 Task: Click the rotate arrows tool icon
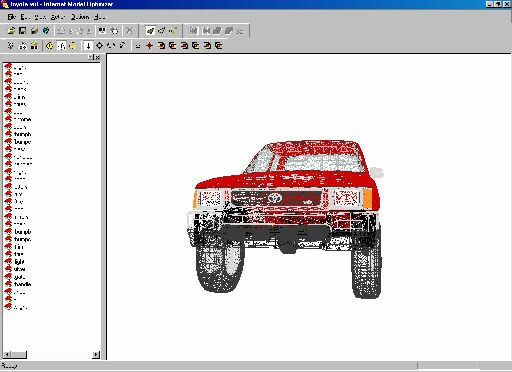coord(111,46)
